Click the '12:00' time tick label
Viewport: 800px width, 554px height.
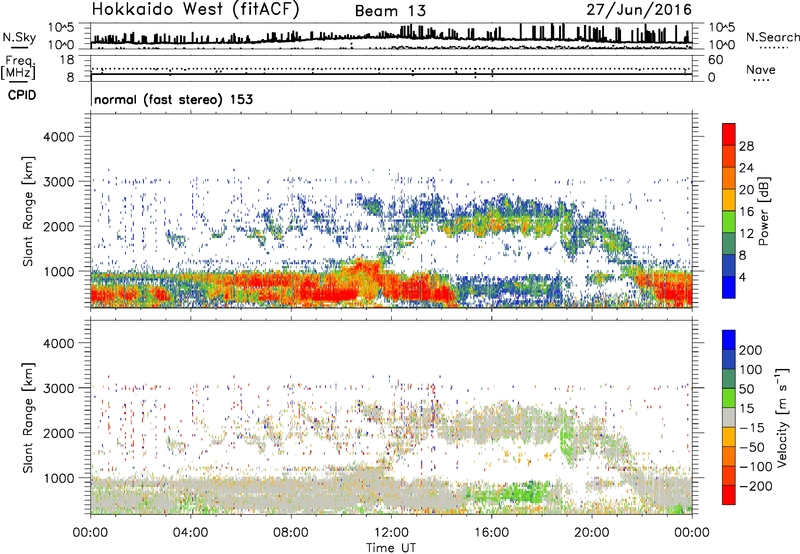click(x=391, y=533)
